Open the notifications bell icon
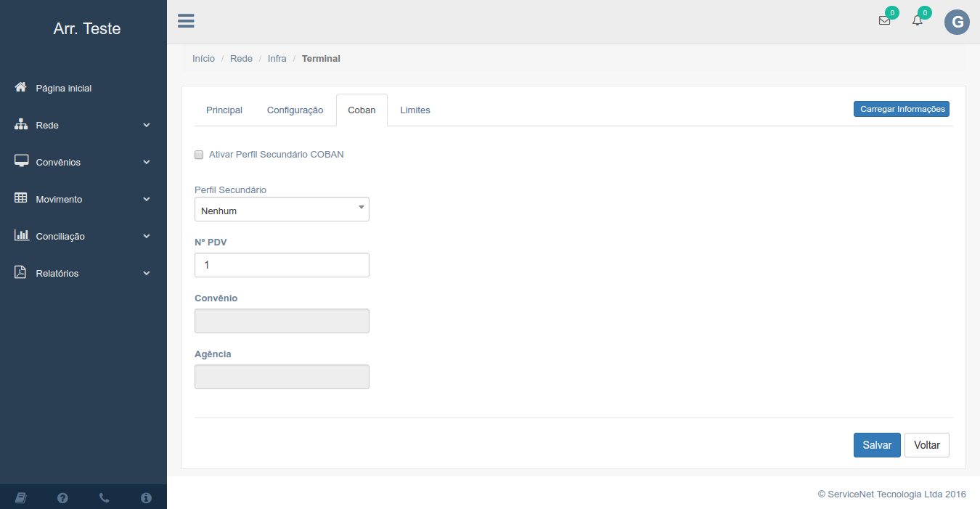 click(x=918, y=21)
